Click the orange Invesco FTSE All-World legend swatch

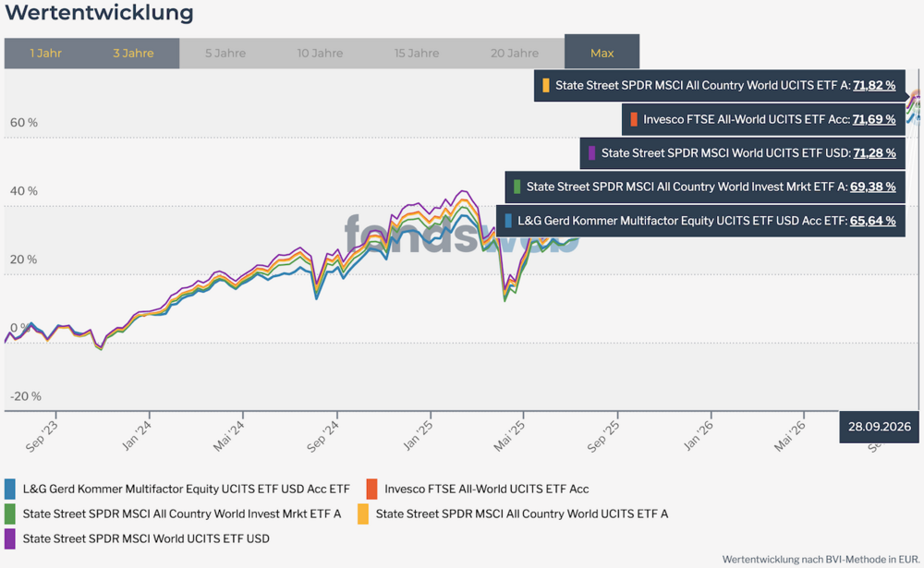tap(371, 489)
